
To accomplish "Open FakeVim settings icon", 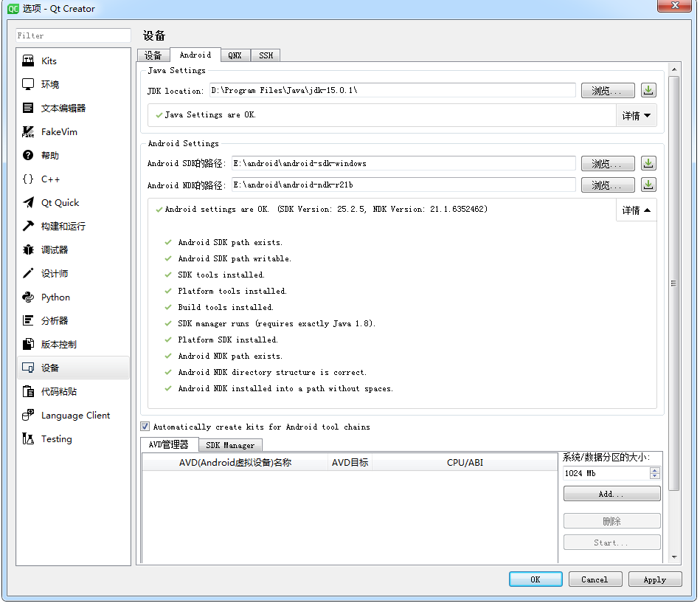I will coord(28,131).
